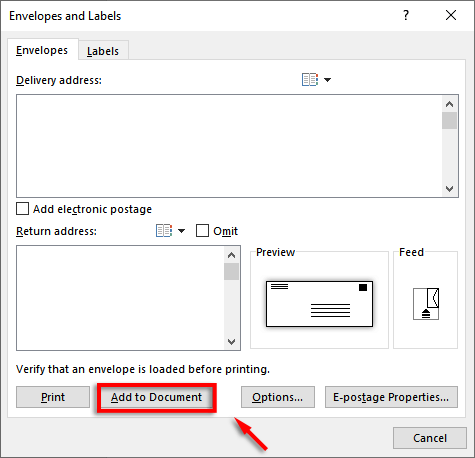Click down arrow of return address scrollbar
The image size is (475, 458).
(231, 342)
